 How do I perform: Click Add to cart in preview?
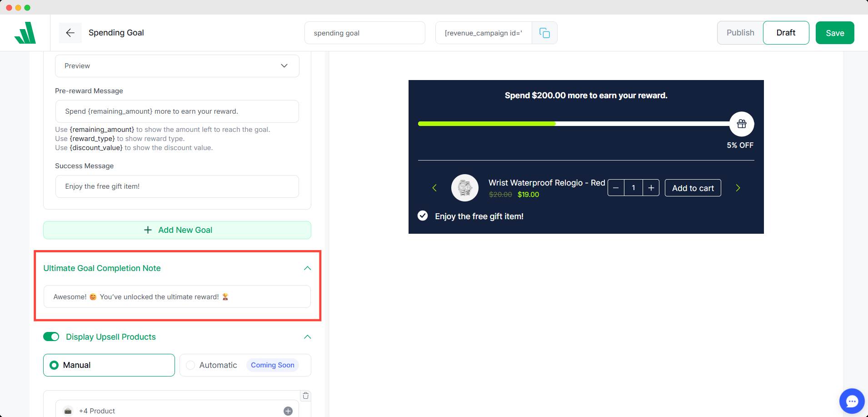click(693, 188)
